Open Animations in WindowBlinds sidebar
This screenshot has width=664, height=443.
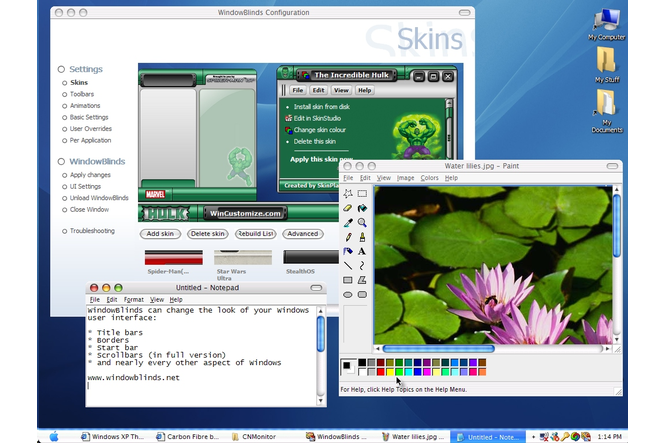click(x=85, y=105)
